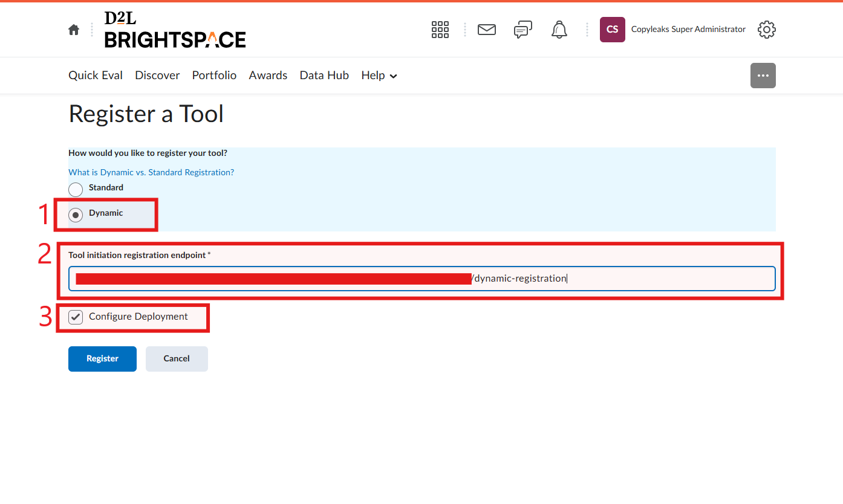843x504 pixels.
Task: Click the 'Tool initiation registration endpoint' label
Action: pos(137,255)
